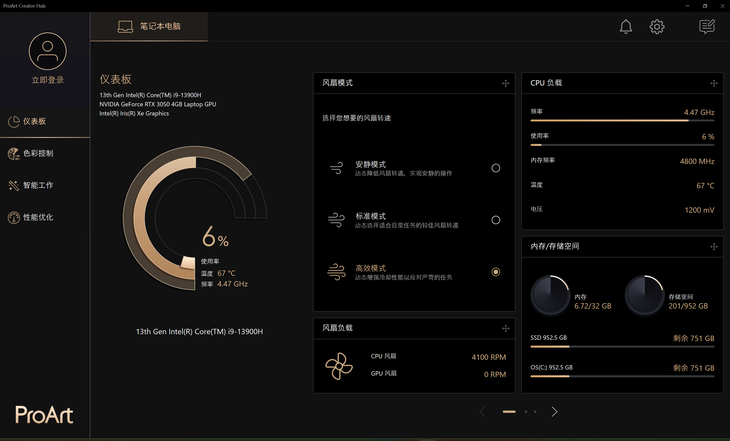Click the 仪表板 page heading

click(x=115, y=79)
